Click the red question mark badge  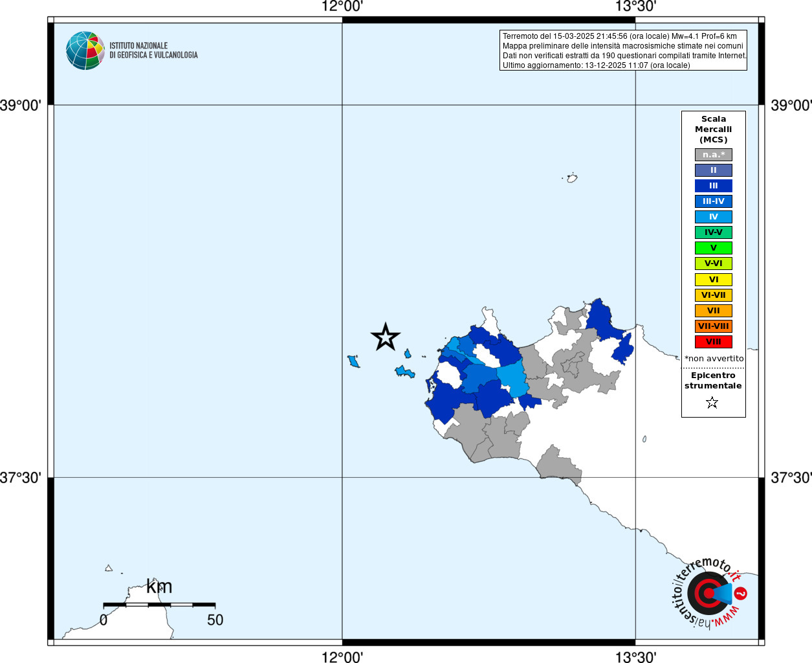741,593
